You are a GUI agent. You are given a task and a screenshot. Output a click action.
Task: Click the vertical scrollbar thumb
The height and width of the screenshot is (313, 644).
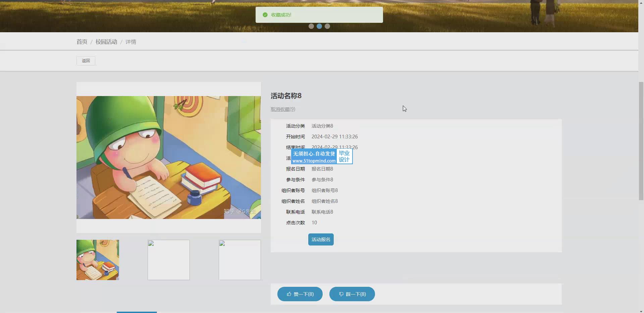(641, 141)
